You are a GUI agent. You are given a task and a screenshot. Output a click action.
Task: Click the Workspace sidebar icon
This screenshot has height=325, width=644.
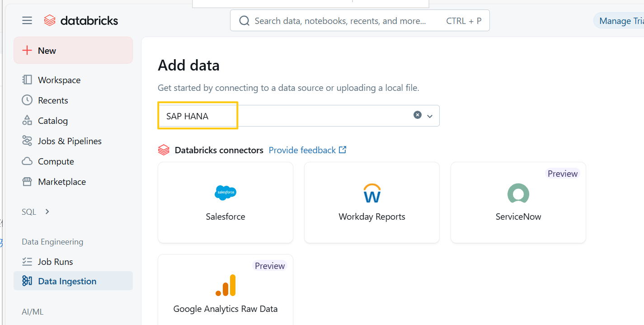click(27, 80)
